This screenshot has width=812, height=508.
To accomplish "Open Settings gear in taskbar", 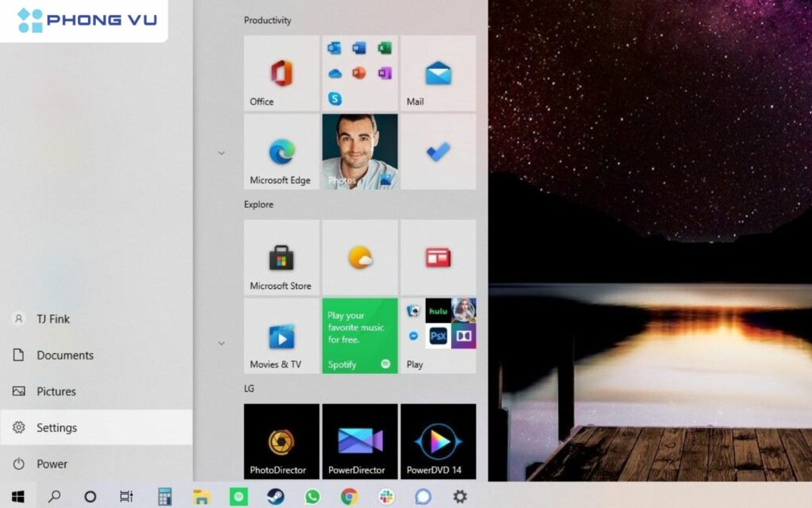I will coord(460,496).
